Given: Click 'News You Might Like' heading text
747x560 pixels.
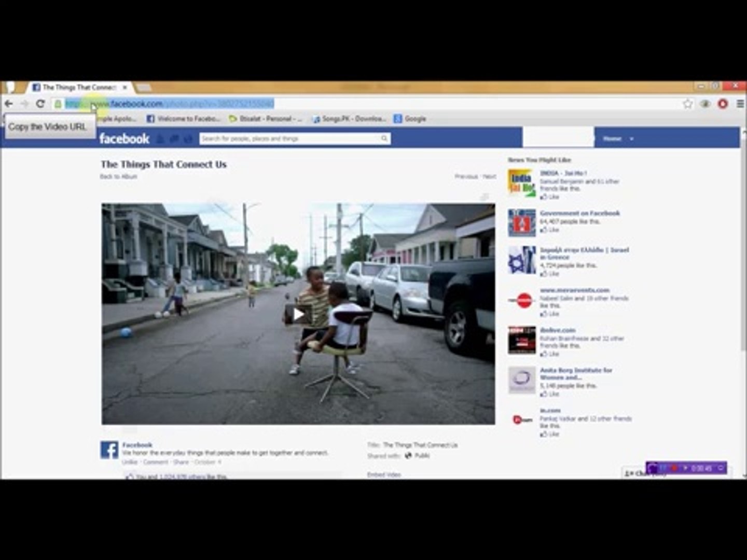Looking at the screenshot, I should (x=539, y=160).
